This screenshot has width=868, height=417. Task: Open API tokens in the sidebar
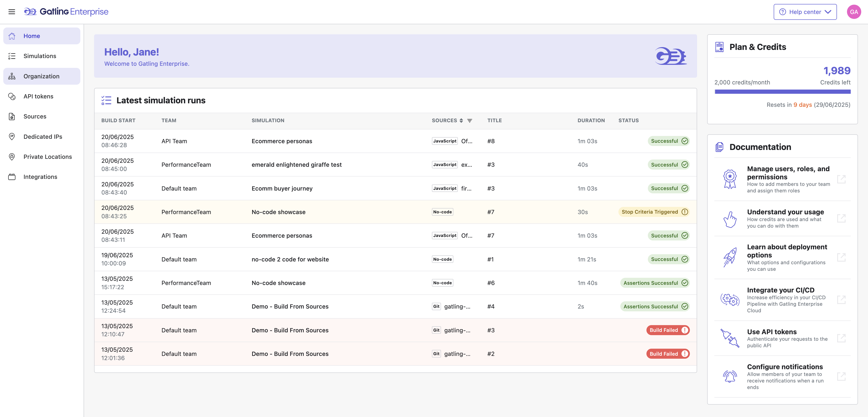click(42, 97)
